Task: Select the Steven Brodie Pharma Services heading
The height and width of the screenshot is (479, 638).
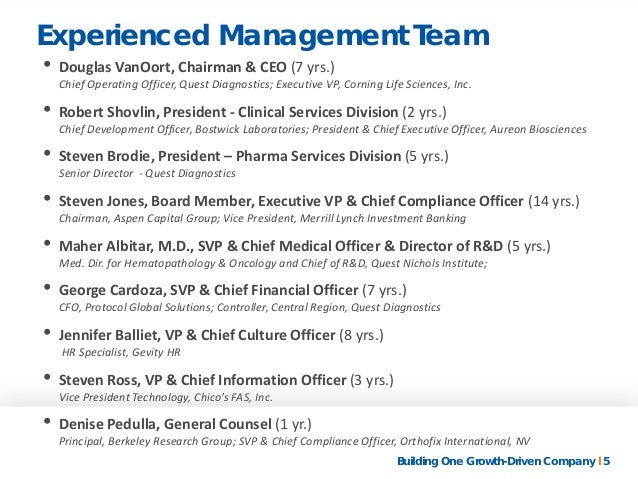Action: (x=253, y=156)
